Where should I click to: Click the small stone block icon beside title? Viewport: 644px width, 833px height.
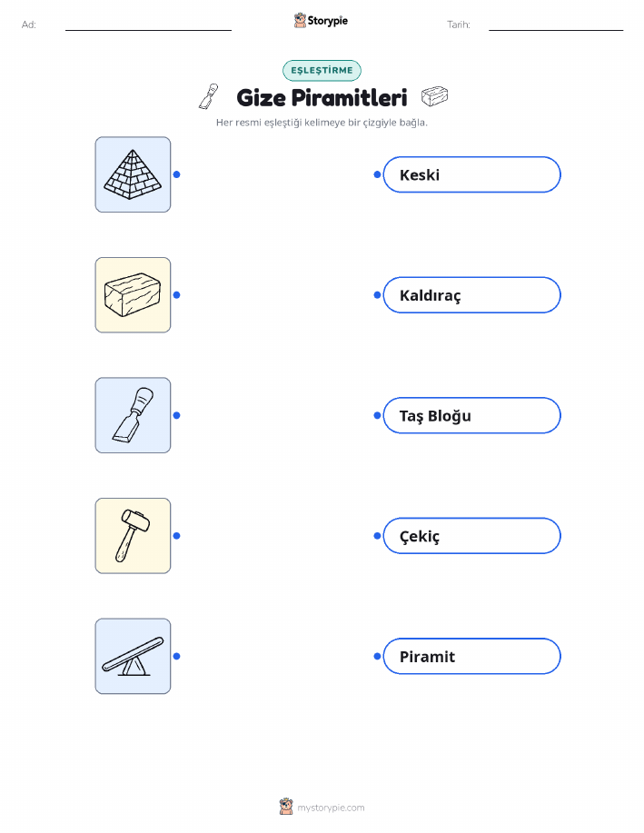pyautogui.click(x=435, y=96)
